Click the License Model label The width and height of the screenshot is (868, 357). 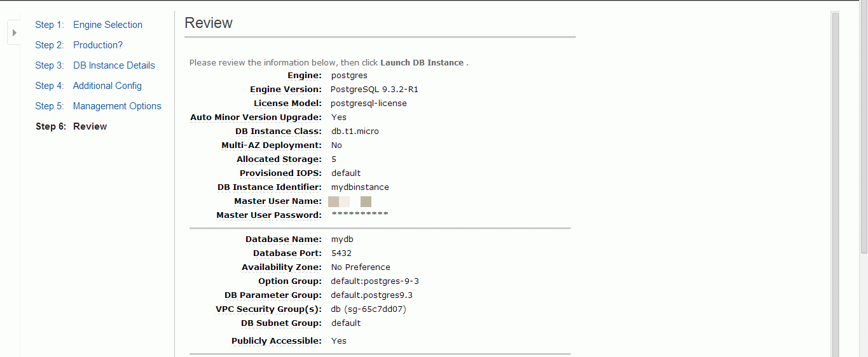[x=287, y=104]
